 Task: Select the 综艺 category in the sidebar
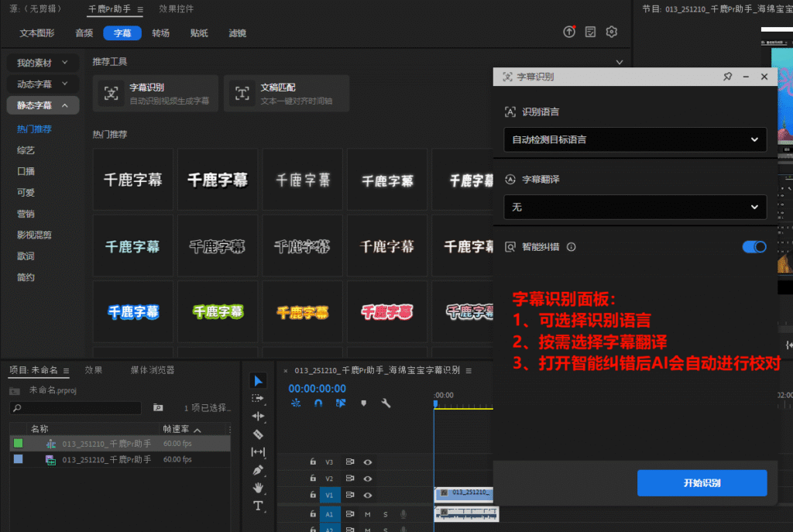pos(26,149)
